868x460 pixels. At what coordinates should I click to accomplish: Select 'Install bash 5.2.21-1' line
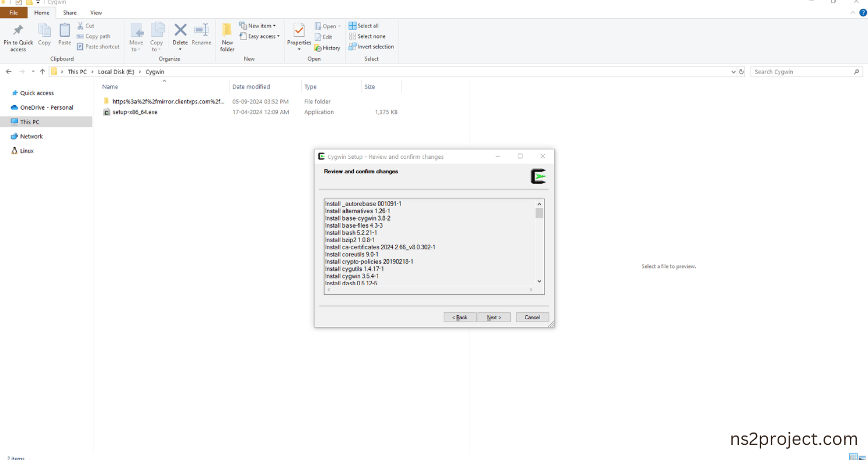[351, 233]
